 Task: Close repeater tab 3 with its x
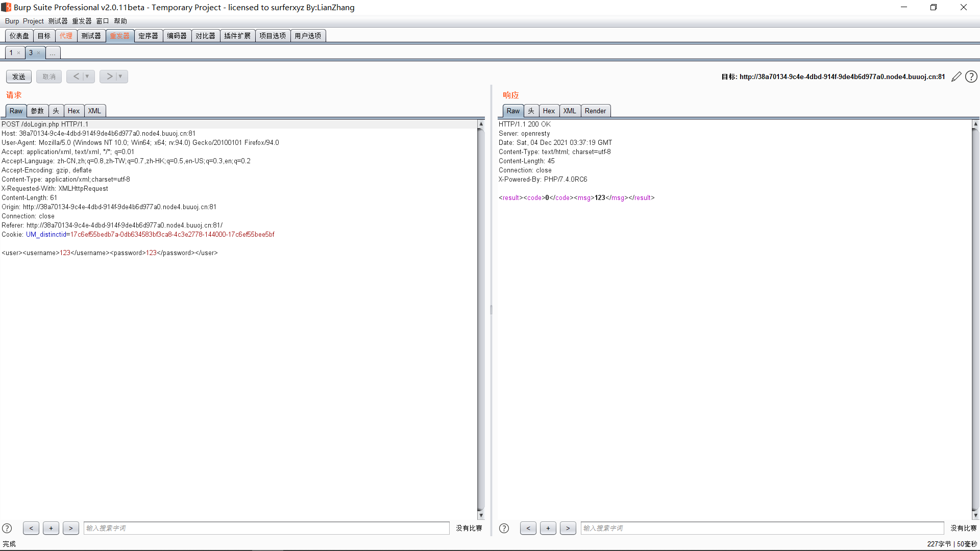point(38,53)
